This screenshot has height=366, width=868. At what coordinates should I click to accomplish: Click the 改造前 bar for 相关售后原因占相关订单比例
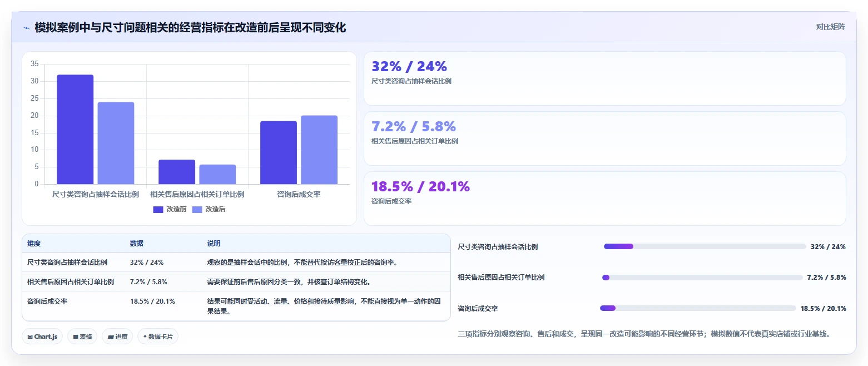[x=177, y=172]
